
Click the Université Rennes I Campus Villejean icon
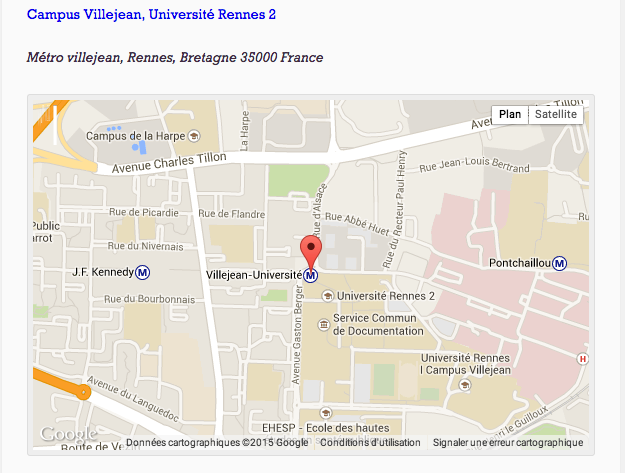point(465,385)
